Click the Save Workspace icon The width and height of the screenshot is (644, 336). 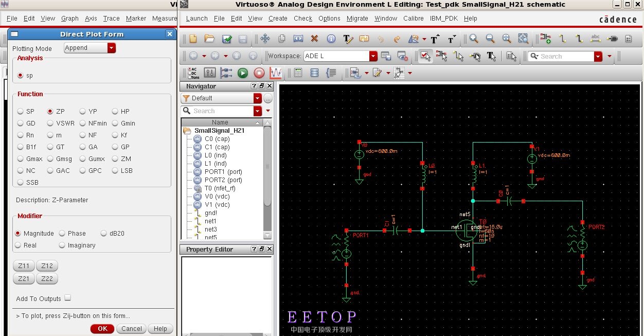pos(386,56)
